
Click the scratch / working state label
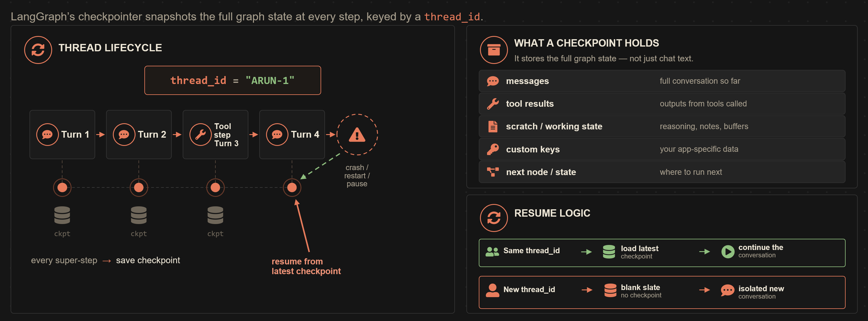point(554,126)
